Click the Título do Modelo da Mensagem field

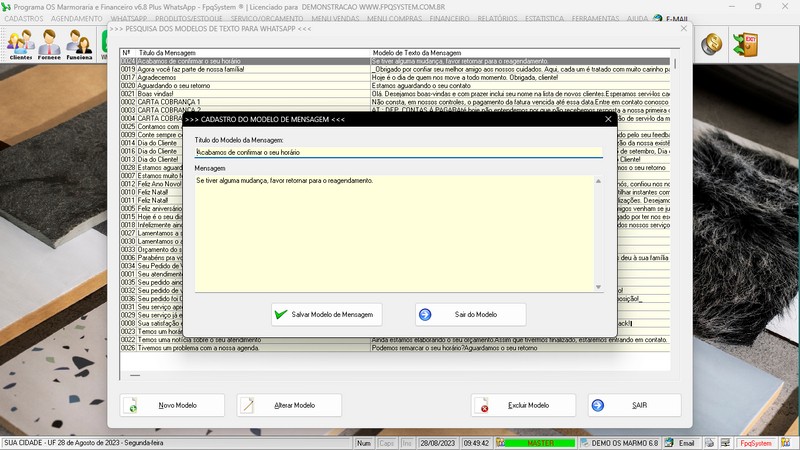(398, 152)
